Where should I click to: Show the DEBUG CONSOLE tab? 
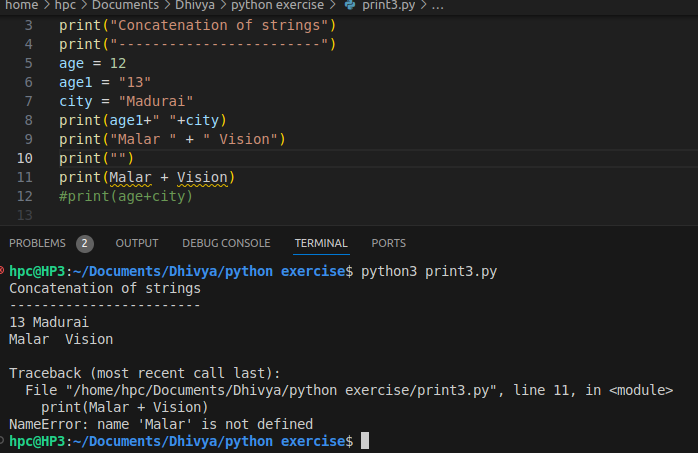226,243
